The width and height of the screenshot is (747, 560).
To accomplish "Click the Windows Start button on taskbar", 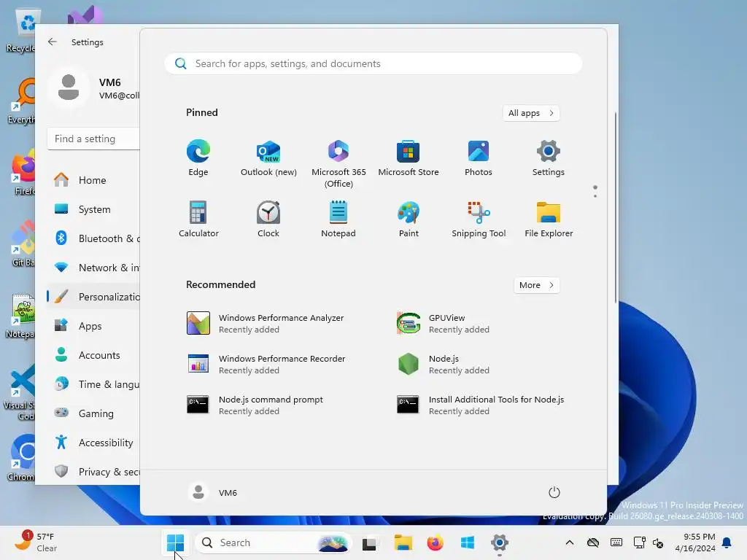I will pos(175,542).
